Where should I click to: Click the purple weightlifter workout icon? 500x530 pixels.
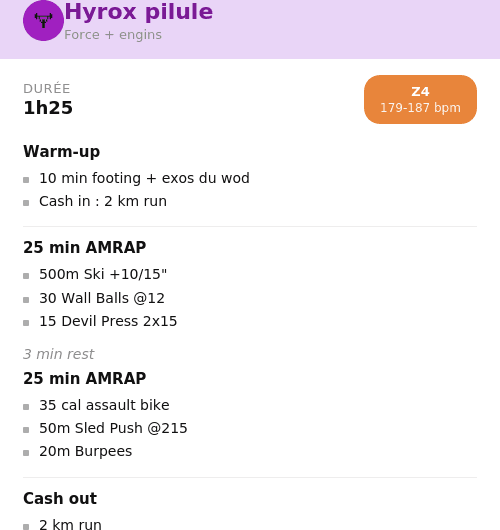coord(43,21)
